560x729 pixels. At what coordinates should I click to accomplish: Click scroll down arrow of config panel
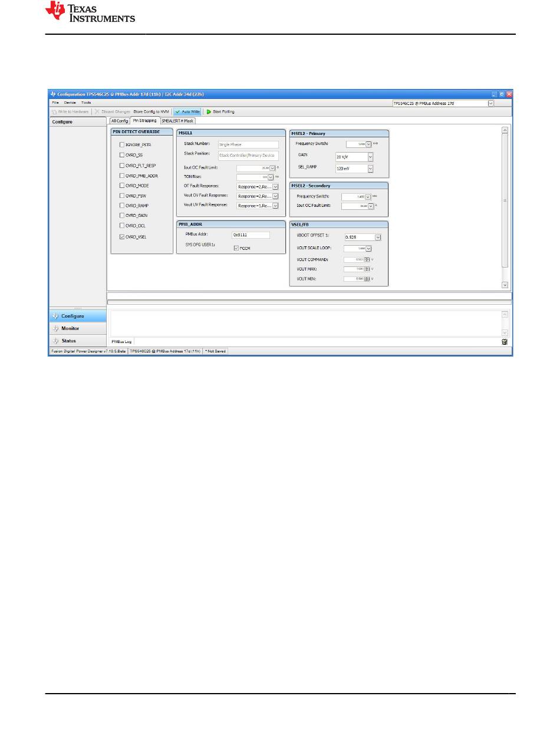pos(505,285)
